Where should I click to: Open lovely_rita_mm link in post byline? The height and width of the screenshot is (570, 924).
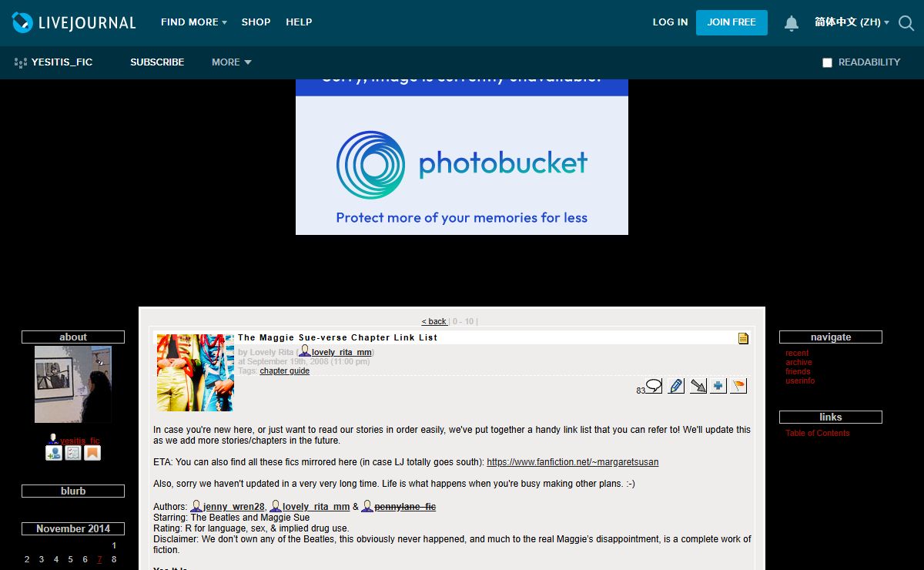(342, 352)
